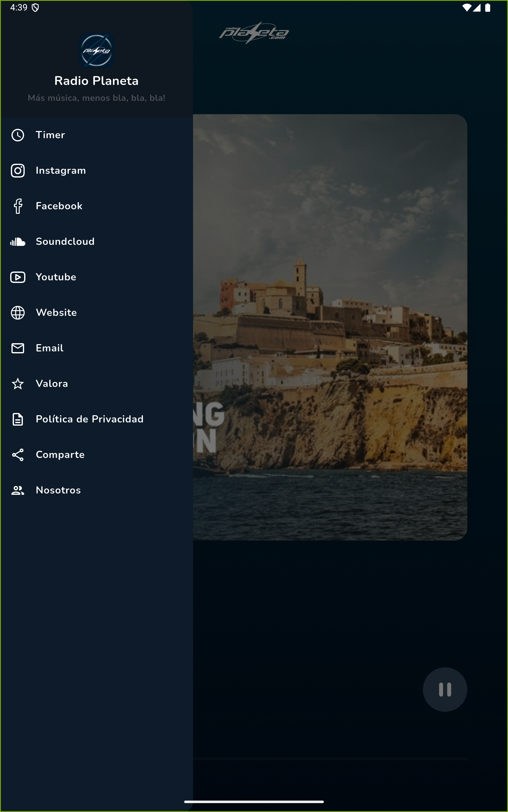Click the Soundcloud cloud icon

[18, 242]
